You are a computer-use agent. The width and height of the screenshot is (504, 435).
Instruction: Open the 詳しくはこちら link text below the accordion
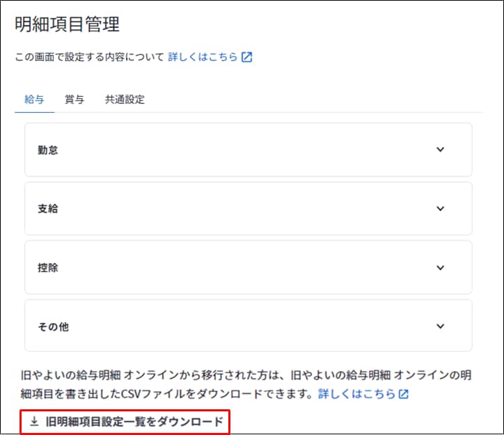pos(356,394)
